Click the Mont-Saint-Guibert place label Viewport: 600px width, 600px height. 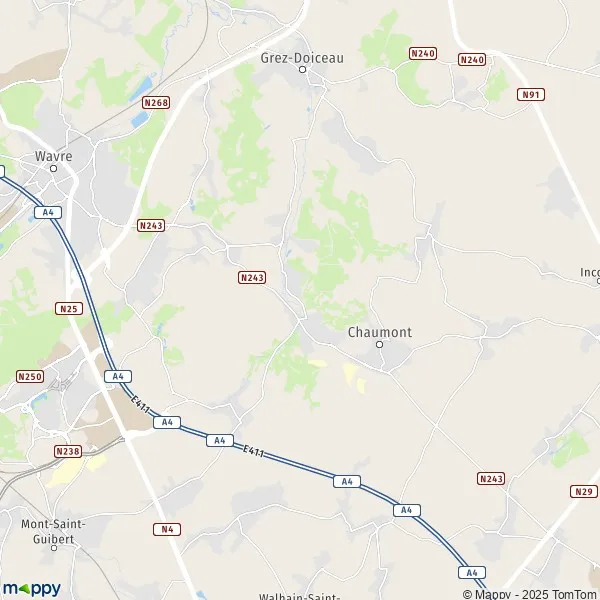(53, 532)
